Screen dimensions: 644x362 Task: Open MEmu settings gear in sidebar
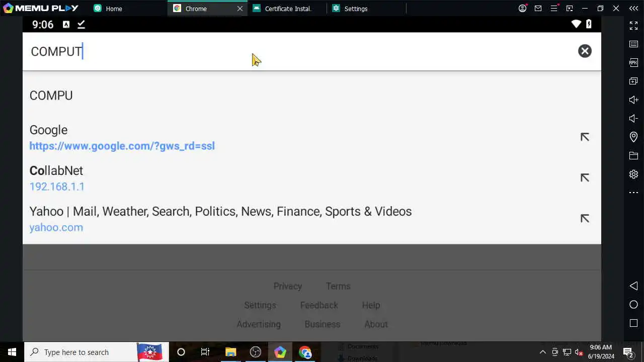coord(633,174)
